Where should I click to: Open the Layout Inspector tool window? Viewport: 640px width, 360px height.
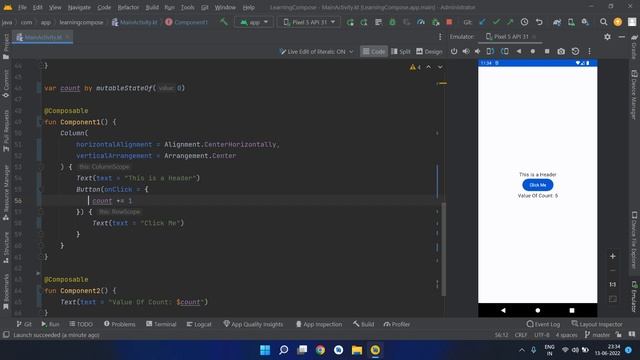pos(597,324)
